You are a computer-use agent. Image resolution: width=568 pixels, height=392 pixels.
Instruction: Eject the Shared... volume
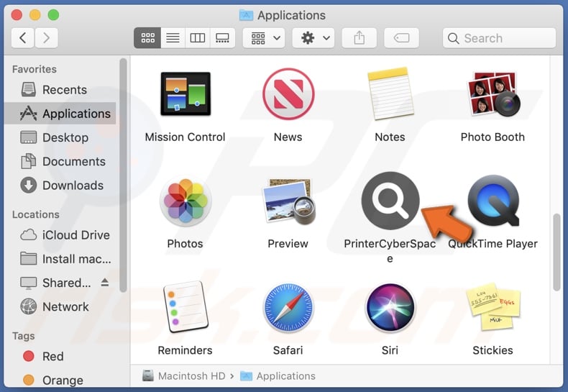[105, 282]
